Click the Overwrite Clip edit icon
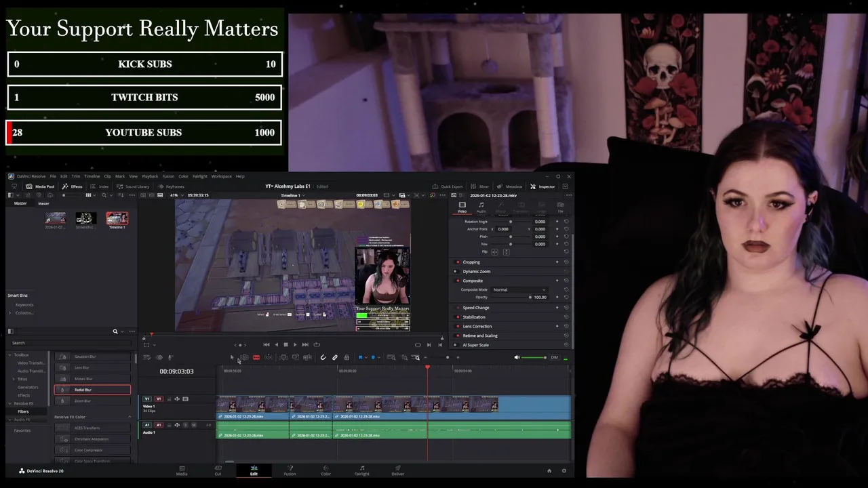Image resolution: width=868 pixels, height=488 pixels. pyautogui.click(x=295, y=357)
